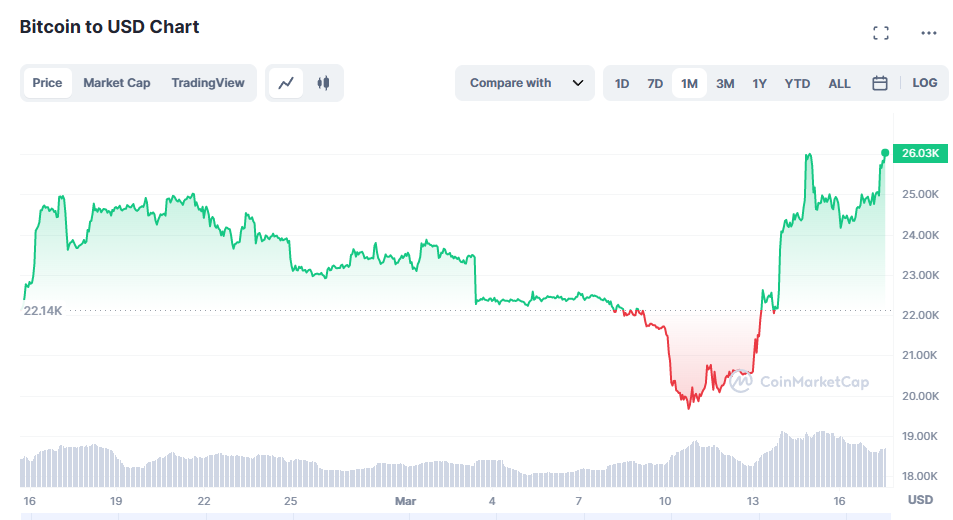Toggle LOG scale on the chart

pyautogui.click(x=925, y=83)
